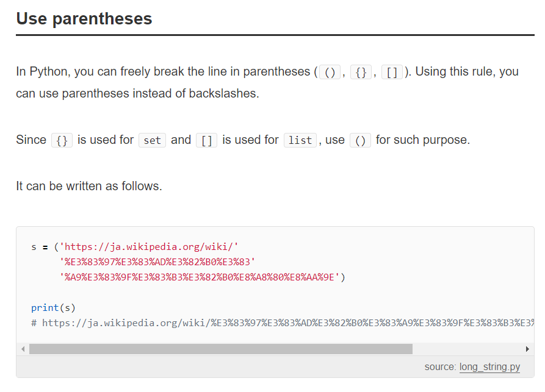Click the '()' snippet before 'for such purpose'
545x392 pixels.
[x=360, y=140]
